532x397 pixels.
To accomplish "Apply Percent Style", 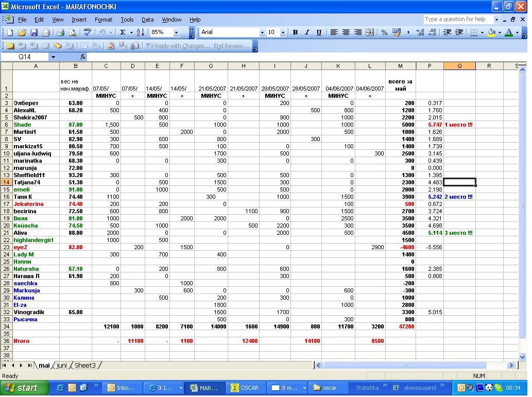I will [384, 32].
